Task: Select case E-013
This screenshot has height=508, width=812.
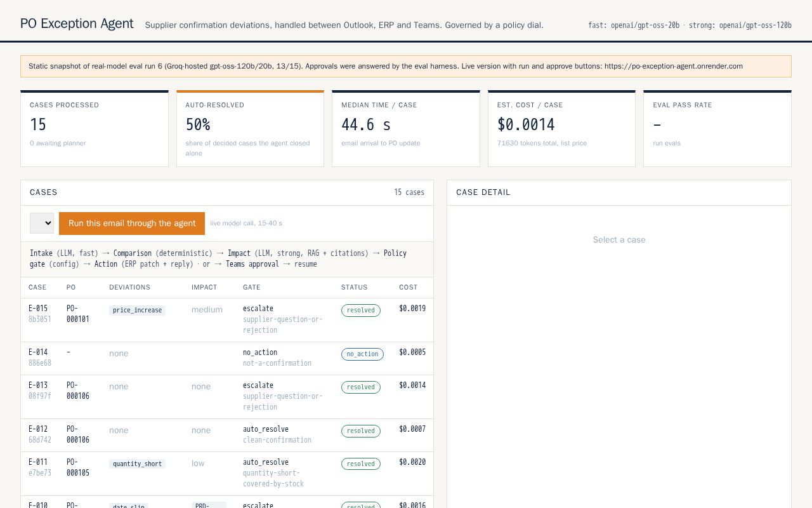Action: point(227,397)
